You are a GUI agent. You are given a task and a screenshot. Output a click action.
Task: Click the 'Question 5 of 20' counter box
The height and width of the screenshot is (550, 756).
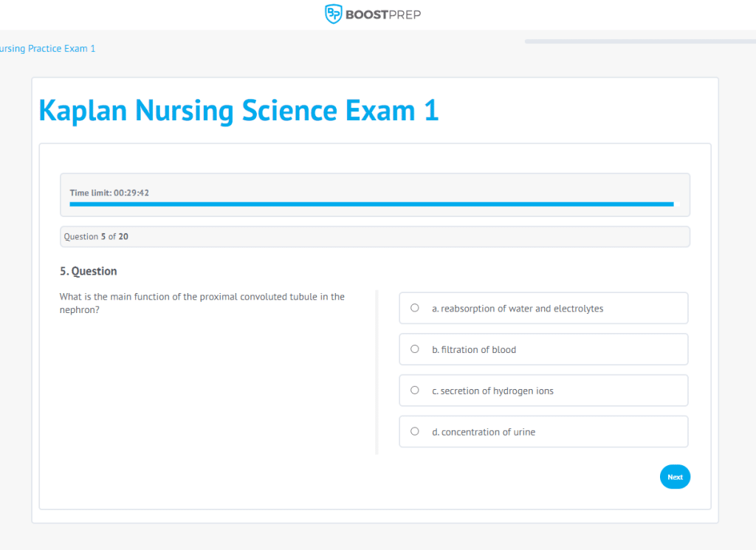pyautogui.click(x=375, y=236)
